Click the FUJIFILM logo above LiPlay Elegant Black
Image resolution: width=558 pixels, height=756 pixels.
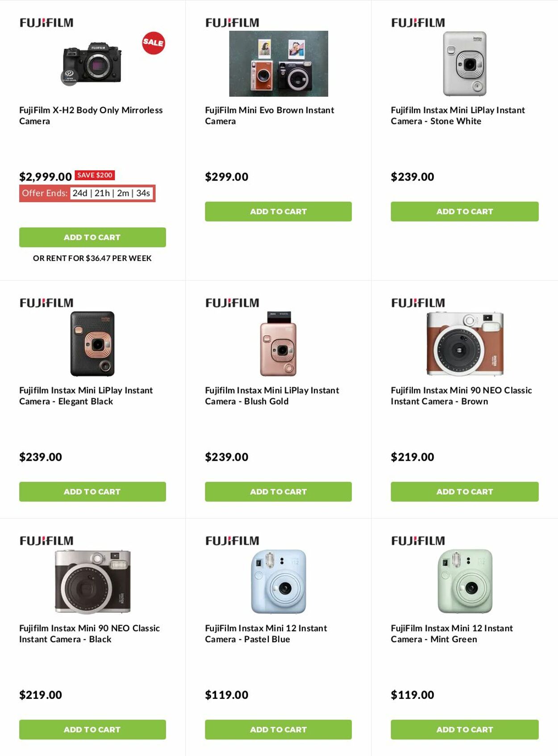[46, 302]
